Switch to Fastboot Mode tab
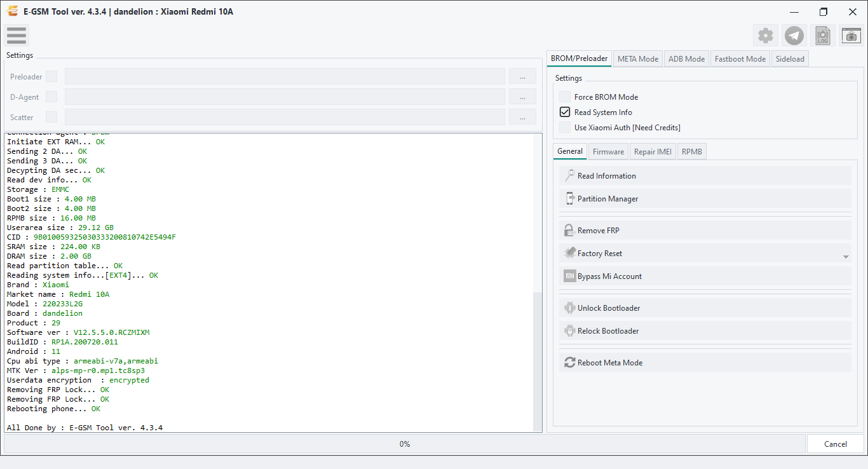868x469 pixels. (x=740, y=59)
